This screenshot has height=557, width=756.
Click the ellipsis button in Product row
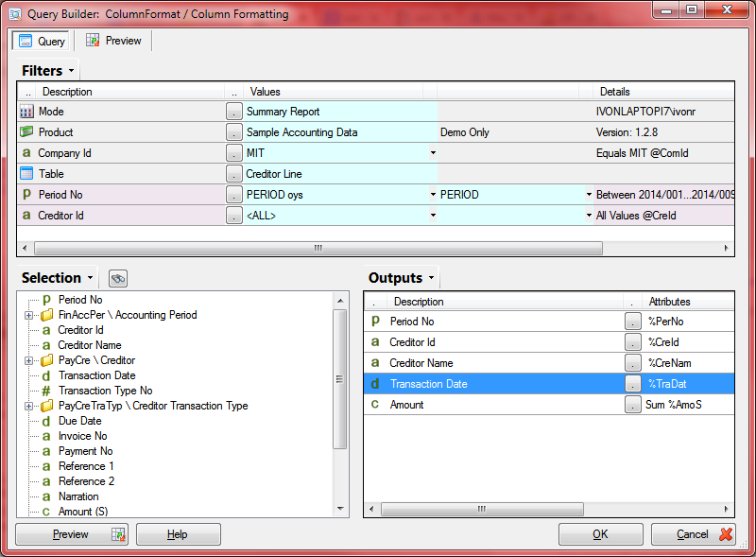tap(233, 132)
